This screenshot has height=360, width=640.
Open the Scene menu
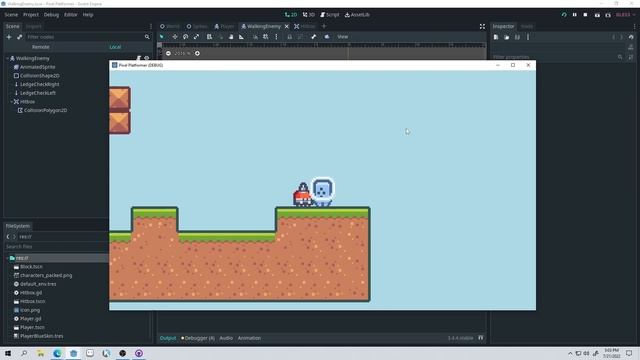coord(11,15)
